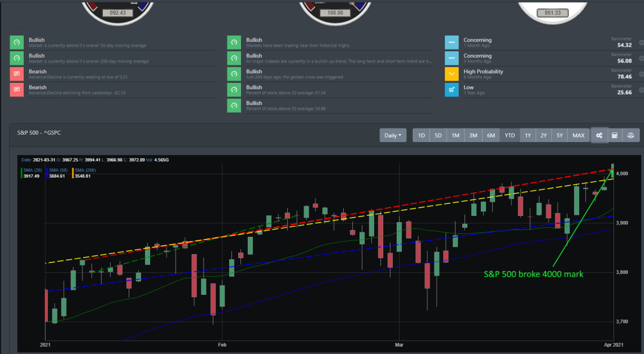
Task: Click the Apr 2021 label on the date axis
Action: tap(614, 345)
